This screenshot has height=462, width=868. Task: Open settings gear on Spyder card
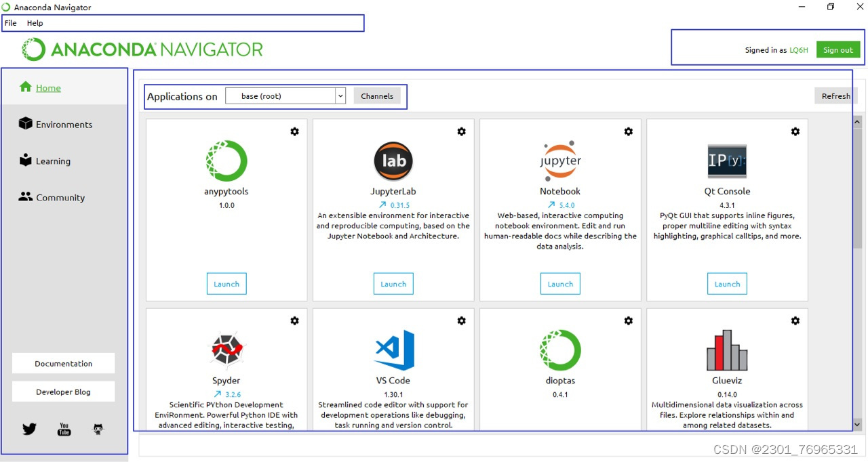point(294,320)
